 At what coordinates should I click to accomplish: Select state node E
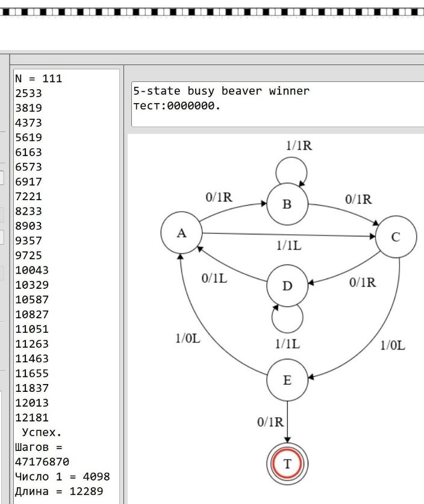pos(287,380)
